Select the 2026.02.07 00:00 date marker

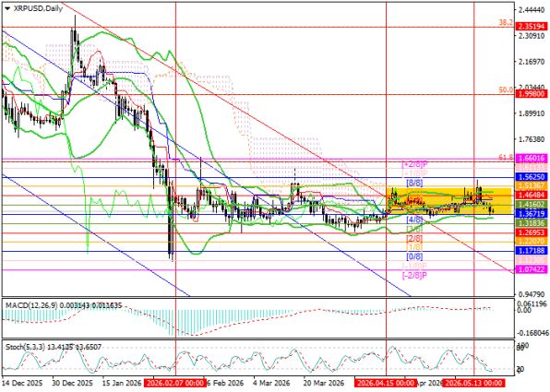pyautogui.click(x=174, y=383)
